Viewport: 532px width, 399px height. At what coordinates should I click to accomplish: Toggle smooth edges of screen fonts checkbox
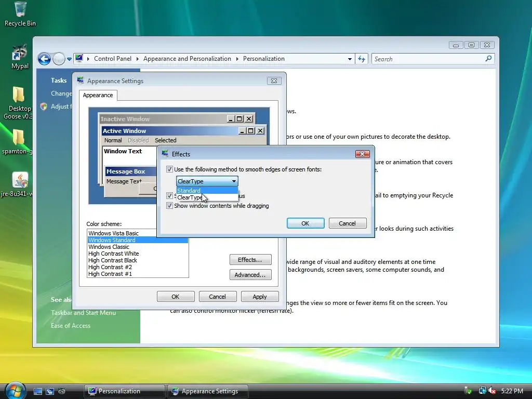click(x=169, y=169)
